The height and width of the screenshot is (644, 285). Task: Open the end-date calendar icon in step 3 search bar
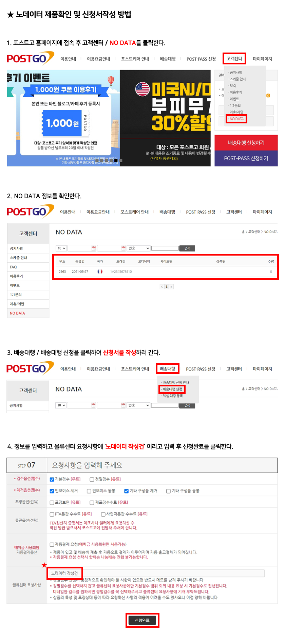click(x=123, y=405)
